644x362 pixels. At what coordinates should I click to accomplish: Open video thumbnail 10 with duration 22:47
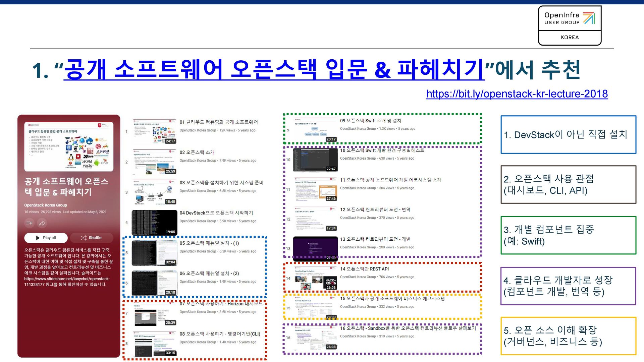click(x=315, y=160)
